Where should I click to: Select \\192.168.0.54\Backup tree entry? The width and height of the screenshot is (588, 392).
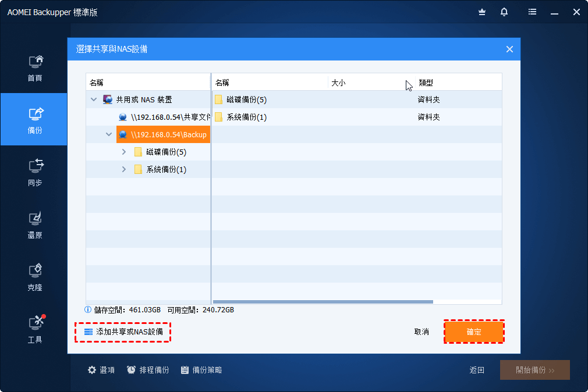[x=163, y=134]
